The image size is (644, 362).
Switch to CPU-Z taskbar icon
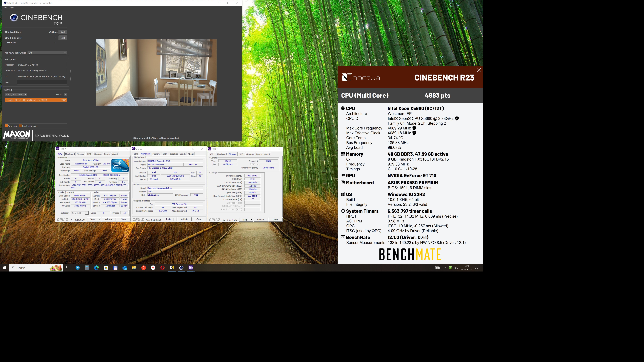pos(191,268)
